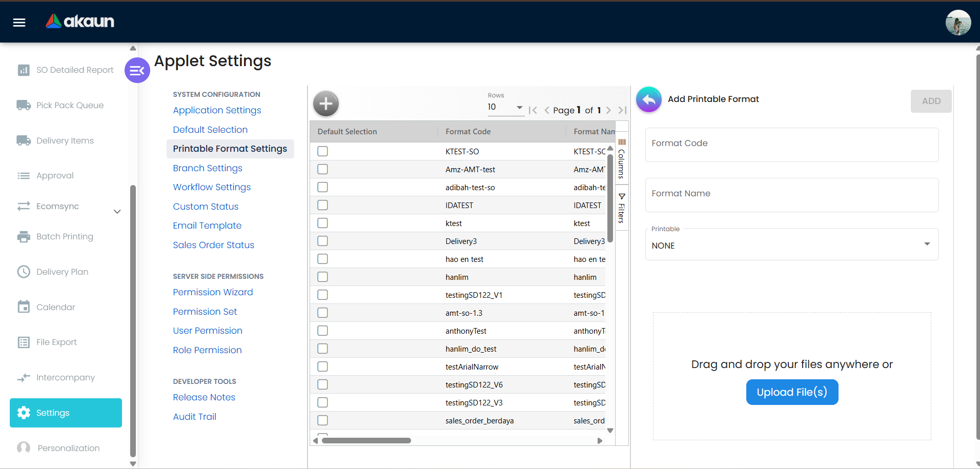Image resolution: width=980 pixels, height=469 pixels.
Task: Click the Upload File(s) button
Action: 791,392
